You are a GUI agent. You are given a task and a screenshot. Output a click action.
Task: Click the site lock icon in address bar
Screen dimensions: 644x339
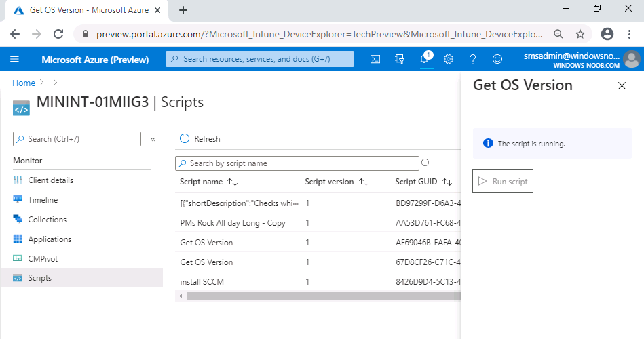[86, 34]
